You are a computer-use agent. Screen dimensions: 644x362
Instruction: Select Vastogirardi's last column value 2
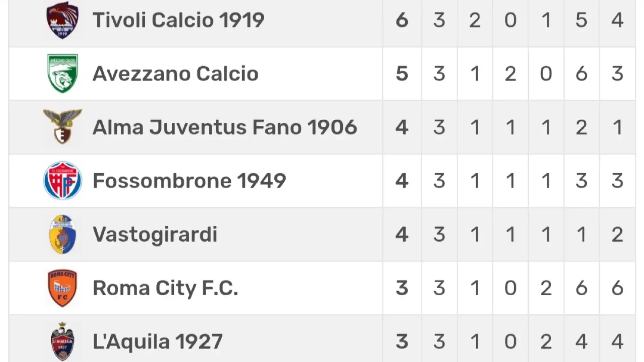coord(617,234)
